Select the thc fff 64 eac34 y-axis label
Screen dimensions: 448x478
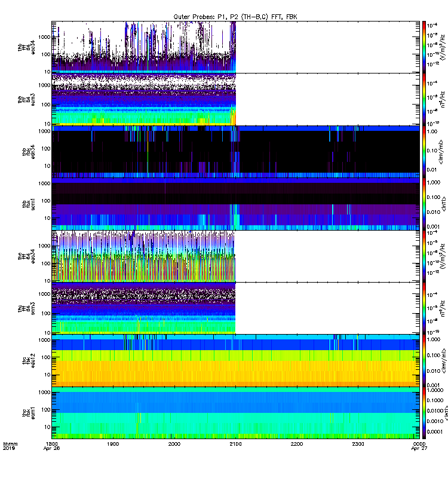(26, 256)
